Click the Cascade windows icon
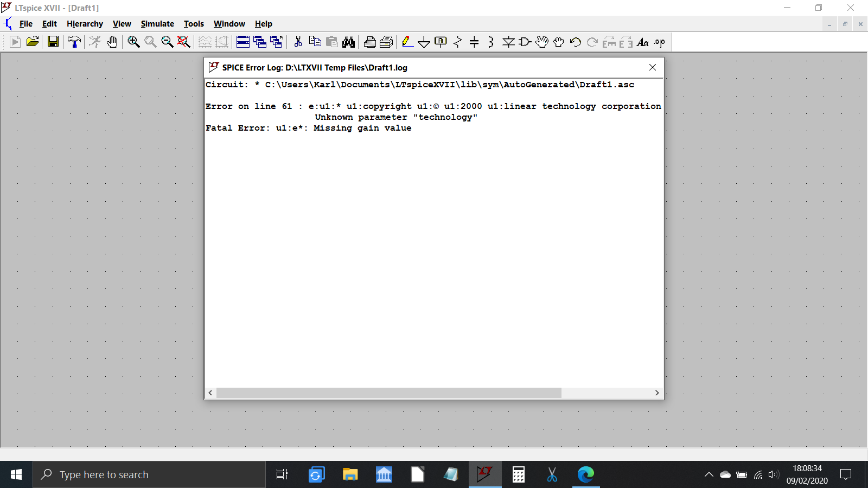This screenshot has height=488, width=868. point(260,42)
